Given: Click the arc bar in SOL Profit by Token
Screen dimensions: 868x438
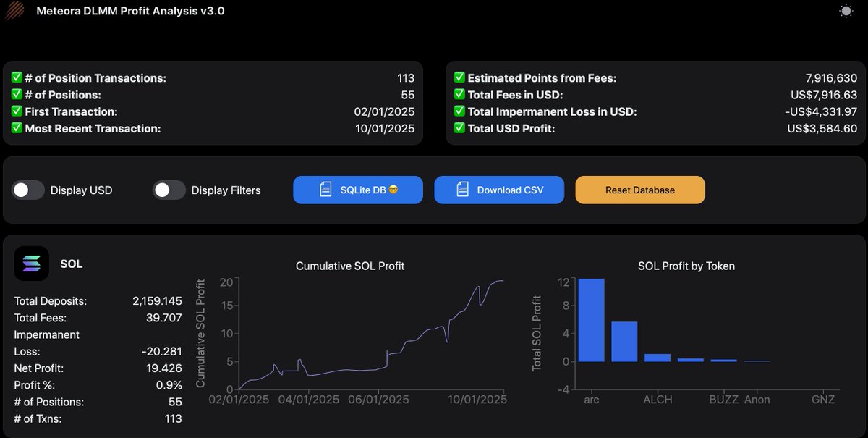Looking at the screenshot, I should tap(592, 320).
